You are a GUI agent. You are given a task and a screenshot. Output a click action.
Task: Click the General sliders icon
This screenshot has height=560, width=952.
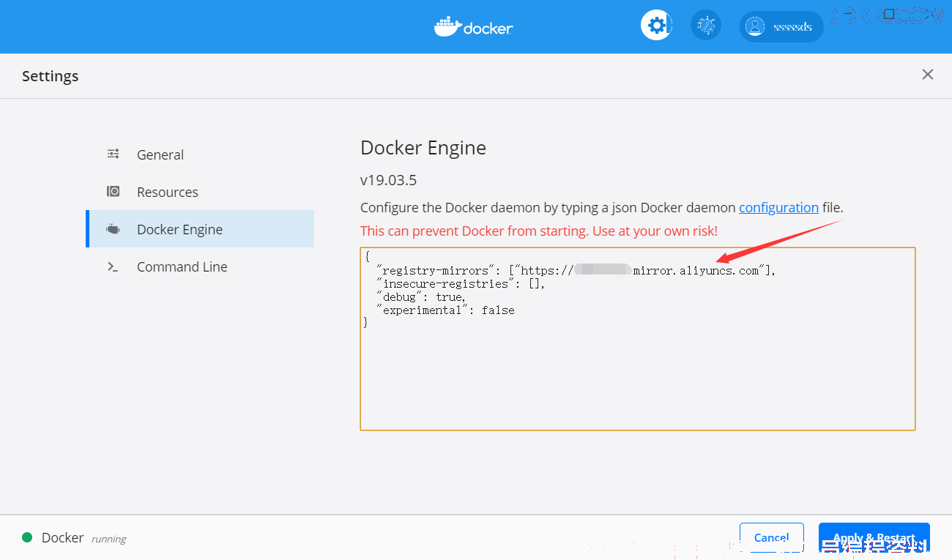tap(114, 154)
